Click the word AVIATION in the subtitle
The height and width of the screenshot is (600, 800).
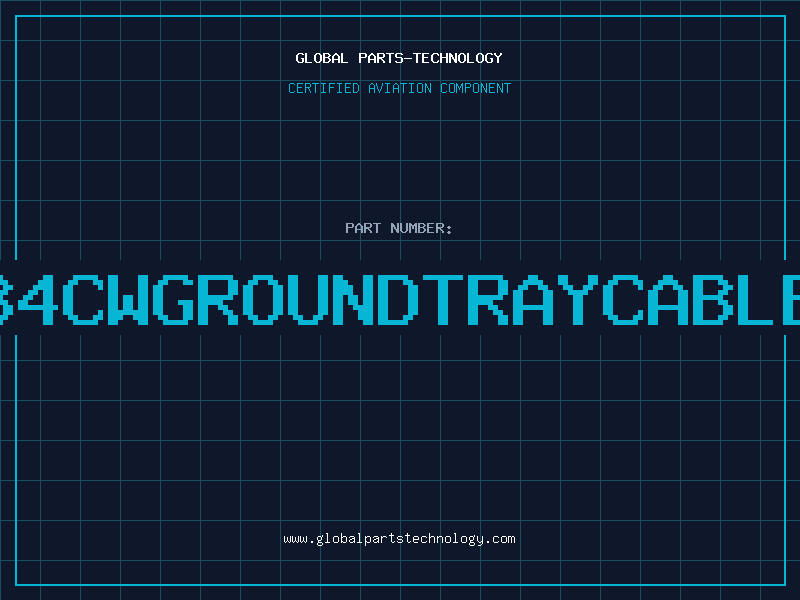click(x=399, y=88)
